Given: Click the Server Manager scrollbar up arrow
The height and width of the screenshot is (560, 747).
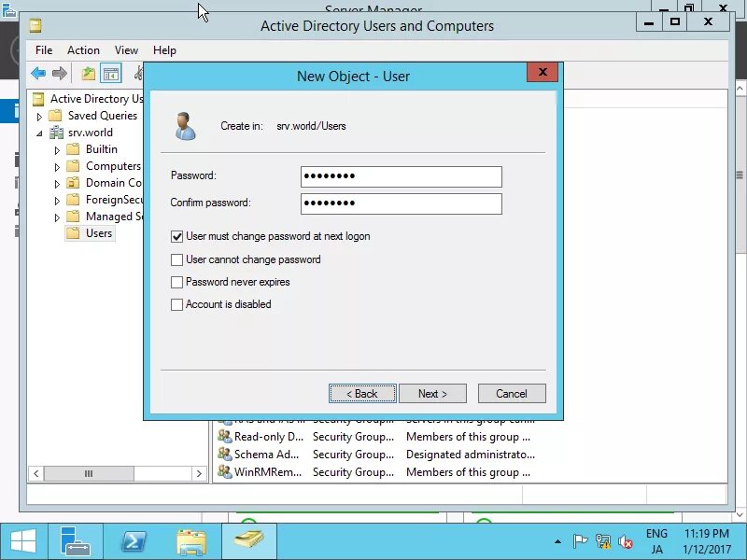Looking at the screenshot, I should (x=740, y=89).
